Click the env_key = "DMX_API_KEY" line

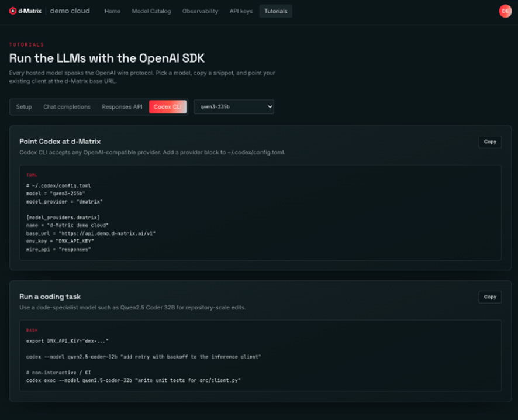(60, 241)
